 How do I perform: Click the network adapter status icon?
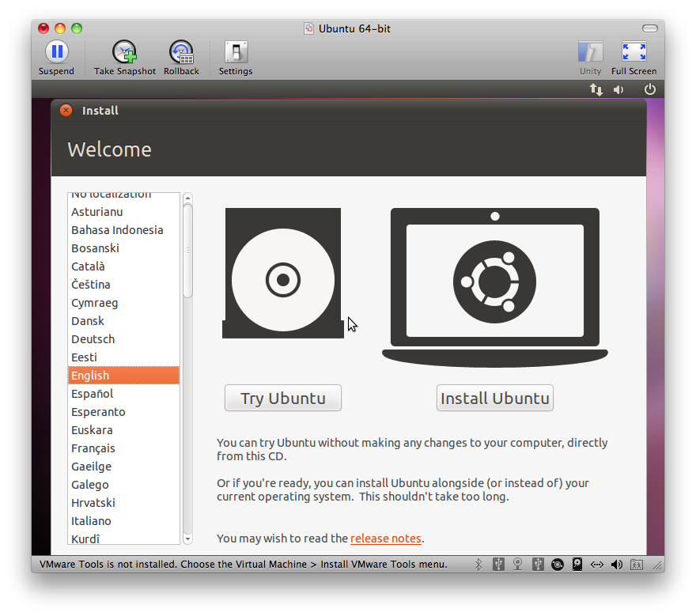[x=597, y=565]
